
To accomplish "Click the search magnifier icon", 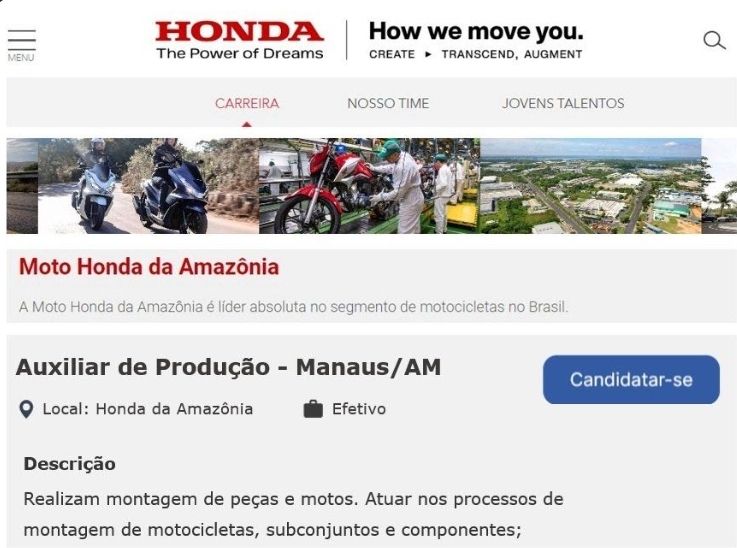I will click(714, 40).
